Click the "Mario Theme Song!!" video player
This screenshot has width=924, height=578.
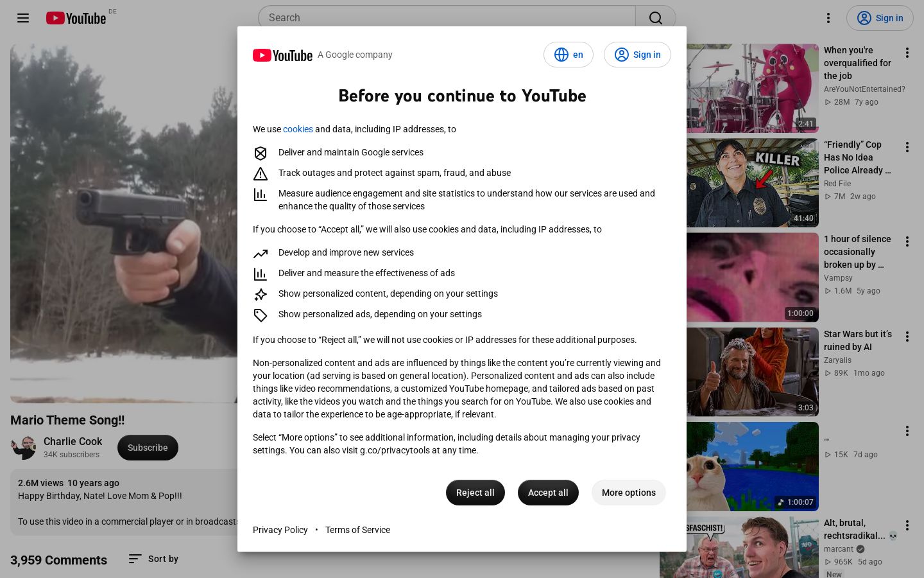coord(124,223)
